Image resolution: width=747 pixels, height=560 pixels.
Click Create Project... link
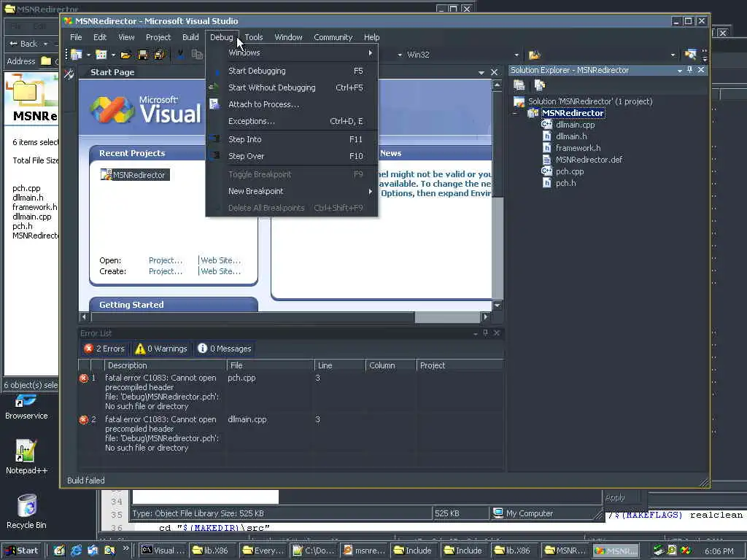[x=166, y=271]
